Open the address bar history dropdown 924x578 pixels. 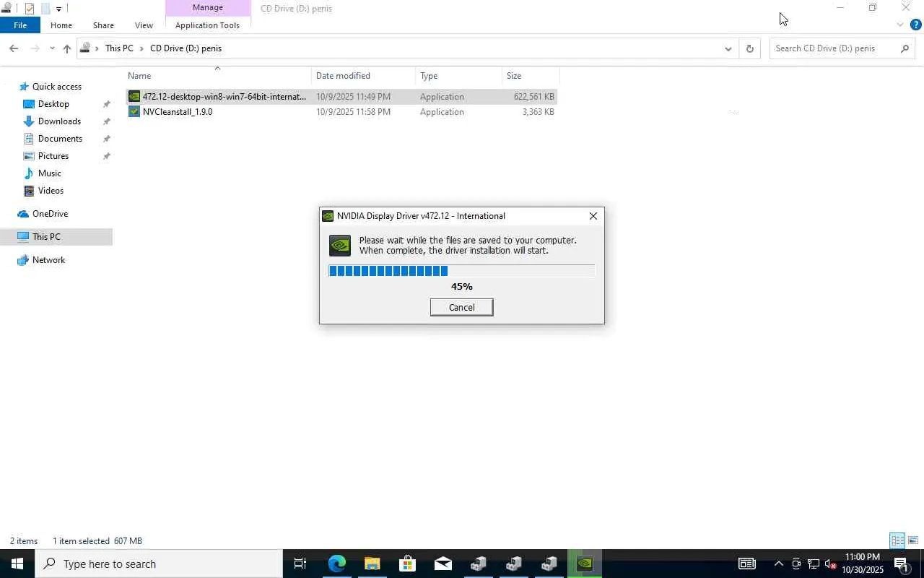[x=728, y=48]
